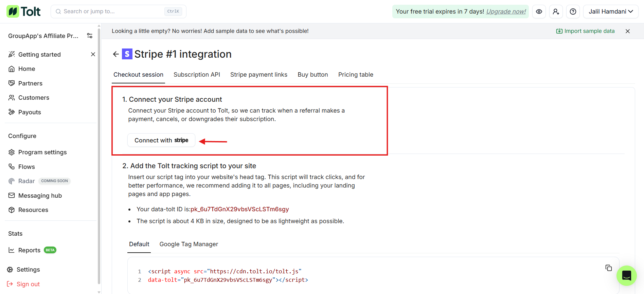The height and width of the screenshot is (294, 644).
Task: Click the 'Stripe #1 integration' heading
Action: tap(183, 54)
